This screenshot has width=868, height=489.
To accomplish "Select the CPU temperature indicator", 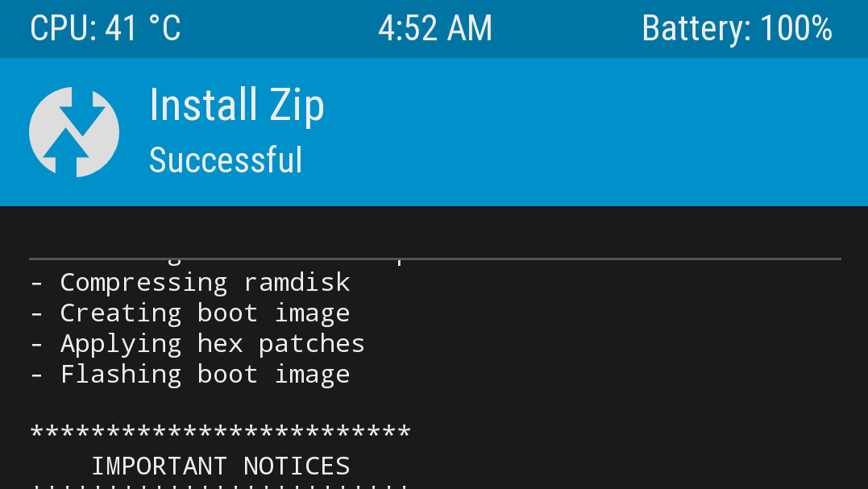I will pos(104,28).
